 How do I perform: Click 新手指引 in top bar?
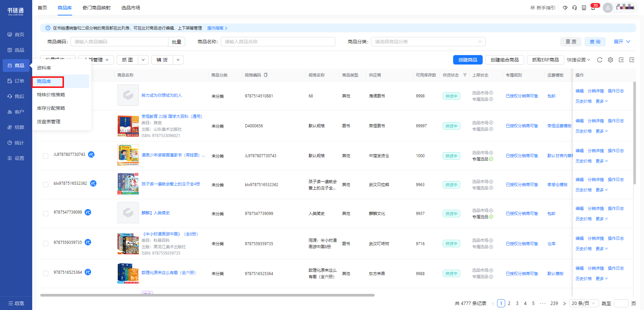543,8
